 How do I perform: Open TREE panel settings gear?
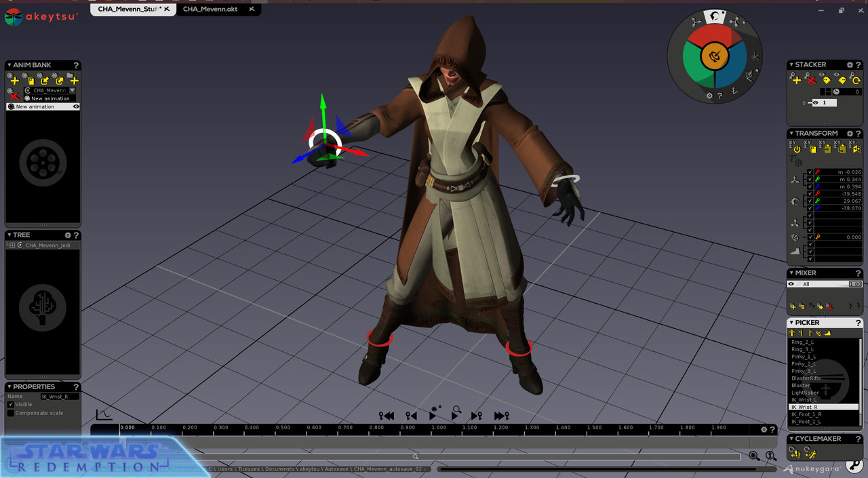point(68,235)
